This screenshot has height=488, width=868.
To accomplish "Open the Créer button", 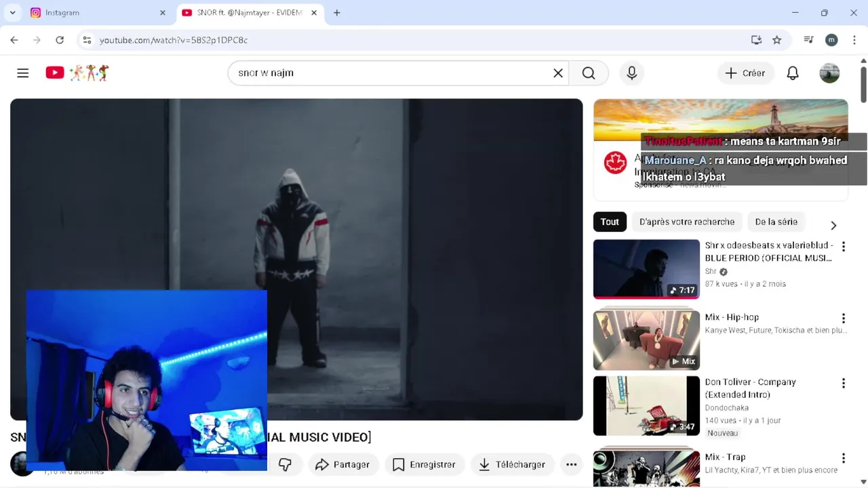I will point(745,73).
